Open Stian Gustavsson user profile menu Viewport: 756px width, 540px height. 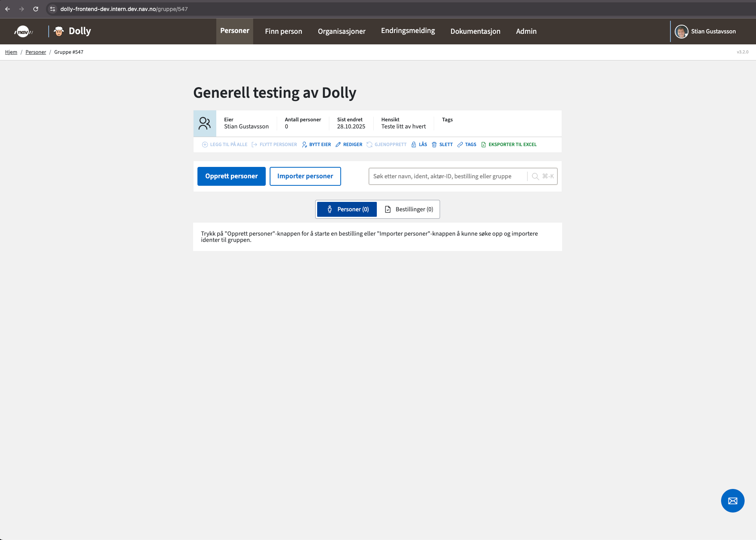(x=705, y=31)
